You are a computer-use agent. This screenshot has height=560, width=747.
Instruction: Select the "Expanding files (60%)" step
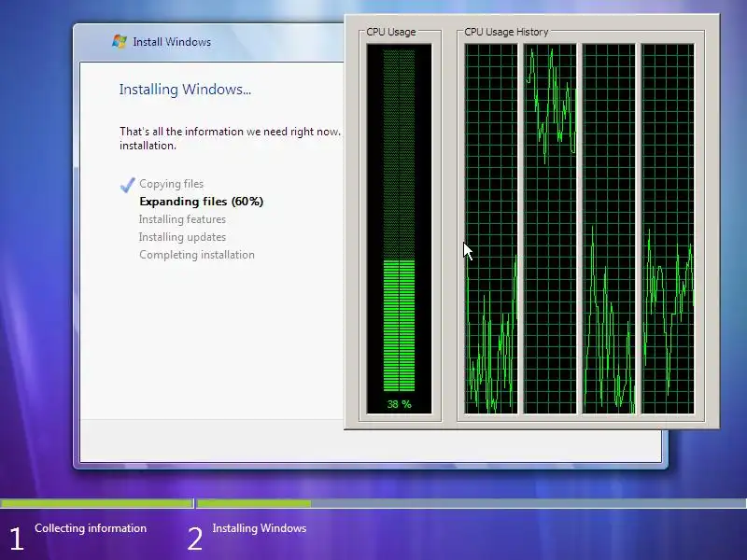pos(201,202)
